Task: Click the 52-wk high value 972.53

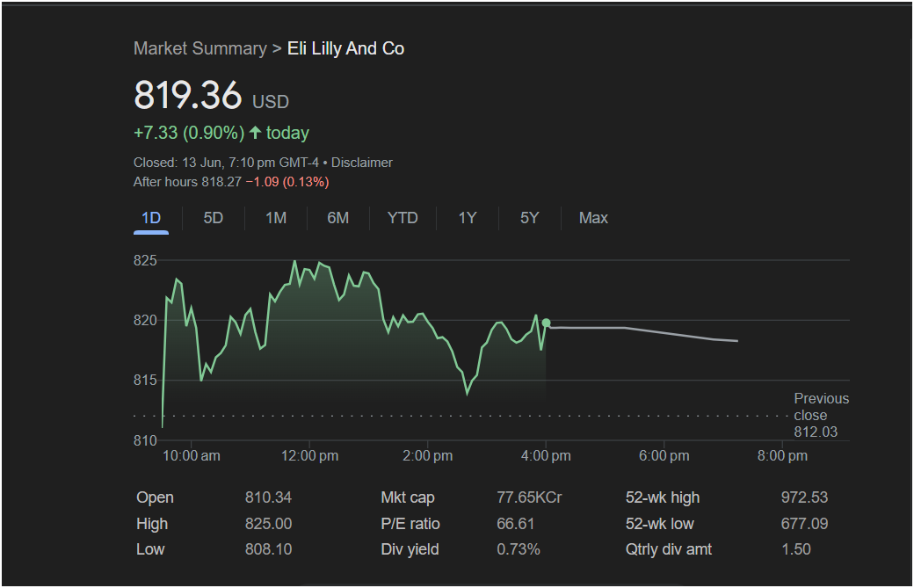Action: (x=804, y=497)
